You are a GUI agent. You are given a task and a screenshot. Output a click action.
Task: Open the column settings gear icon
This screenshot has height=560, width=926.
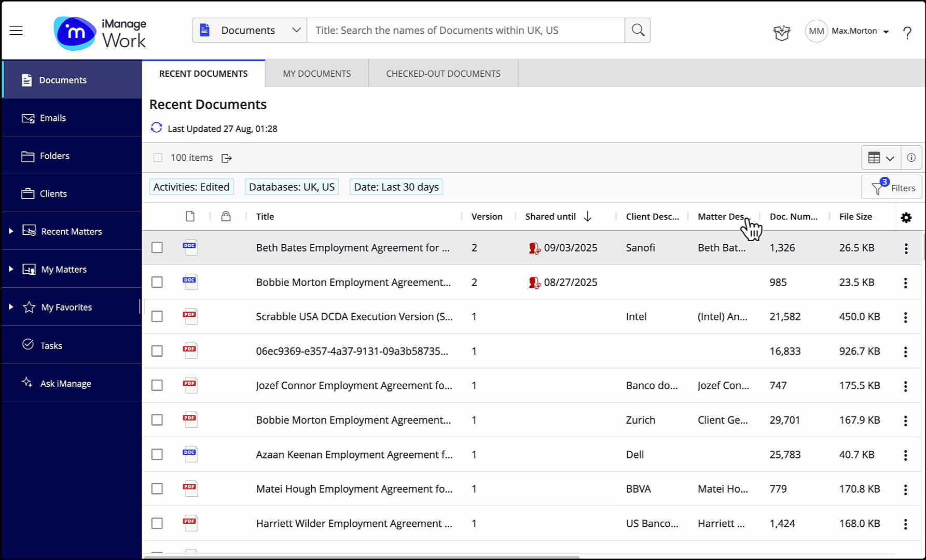pyautogui.click(x=906, y=218)
